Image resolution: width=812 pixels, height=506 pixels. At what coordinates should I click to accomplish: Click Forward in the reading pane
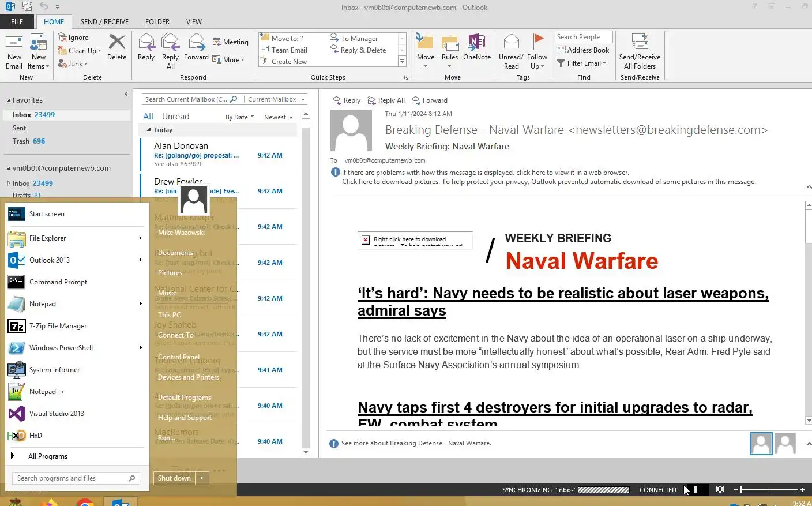430,100
